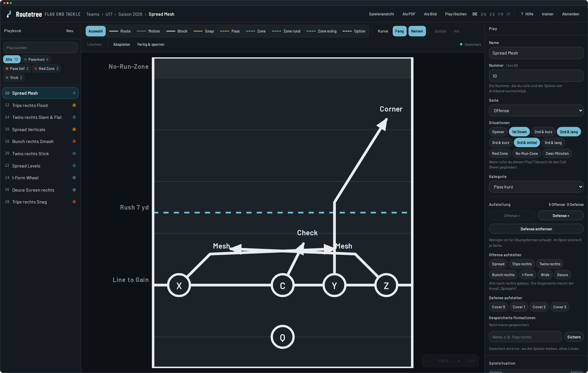Click the Routetree logo icon
Viewport: 588px width, 373px height.
pos(9,14)
